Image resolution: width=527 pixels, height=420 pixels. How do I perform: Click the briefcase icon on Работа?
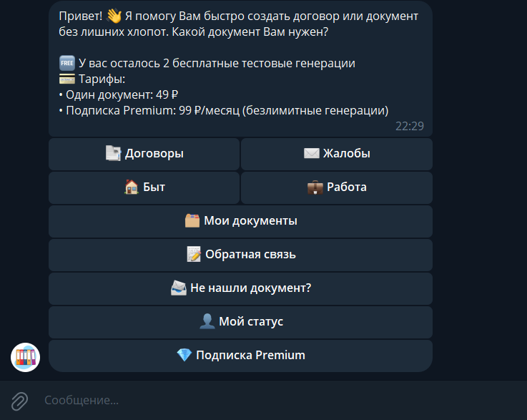click(315, 187)
